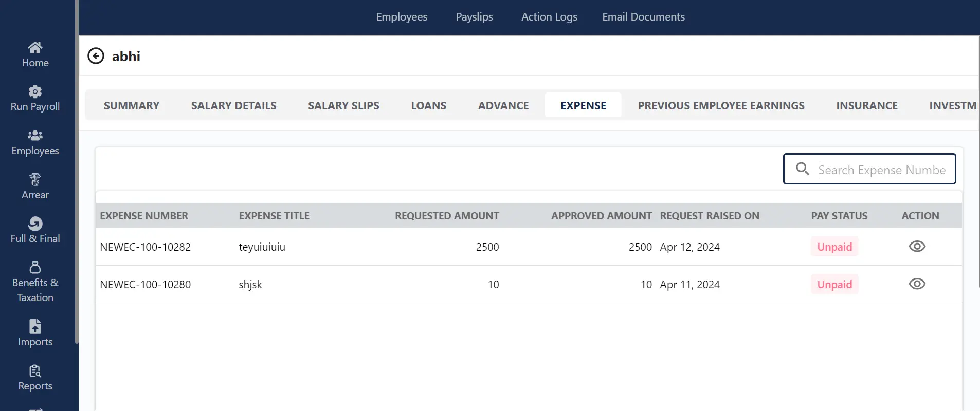
Task: Open Arrear in the sidebar
Action: coord(35,186)
